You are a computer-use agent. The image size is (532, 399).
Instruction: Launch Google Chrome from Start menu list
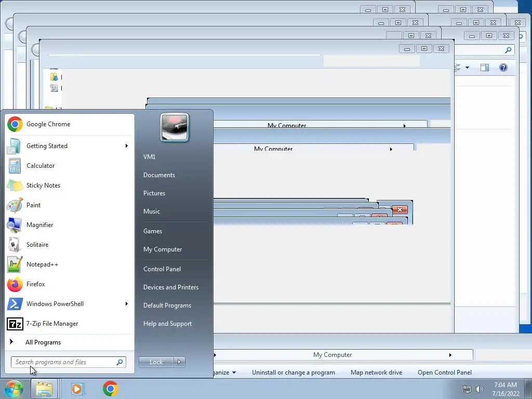[x=70, y=124]
